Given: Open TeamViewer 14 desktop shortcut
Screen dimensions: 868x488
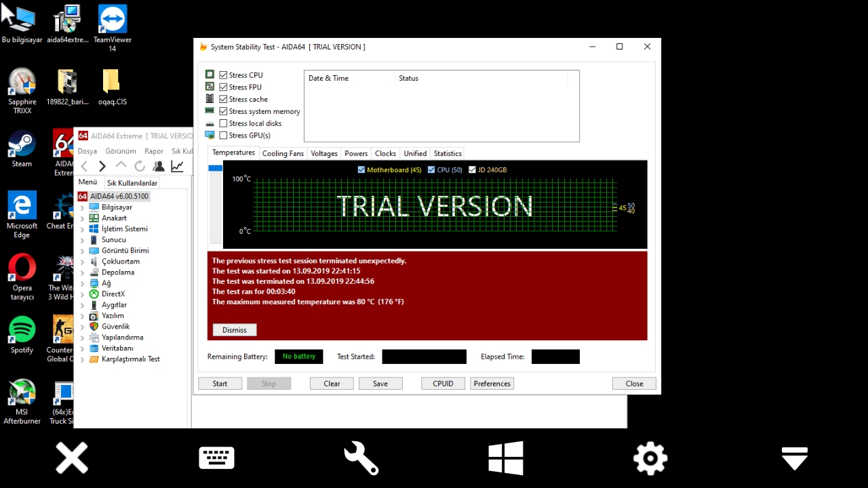Looking at the screenshot, I should click(113, 27).
